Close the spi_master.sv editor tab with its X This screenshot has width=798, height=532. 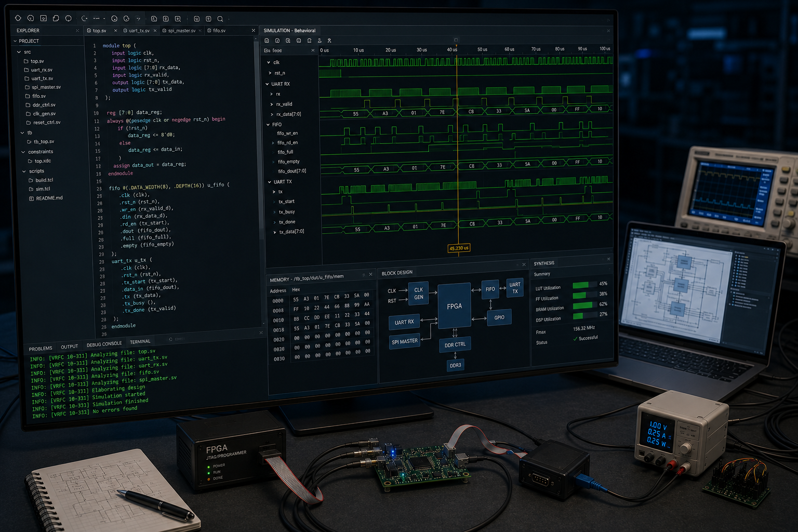(x=201, y=31)
